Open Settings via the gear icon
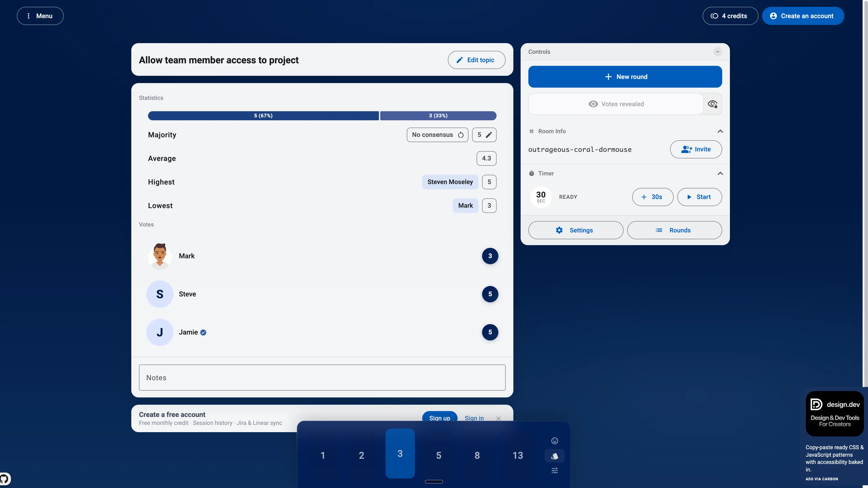 coord(559,230)
